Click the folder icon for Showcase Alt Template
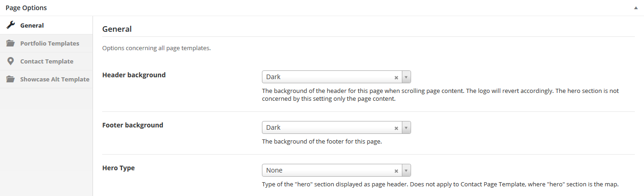 [10, 79]
